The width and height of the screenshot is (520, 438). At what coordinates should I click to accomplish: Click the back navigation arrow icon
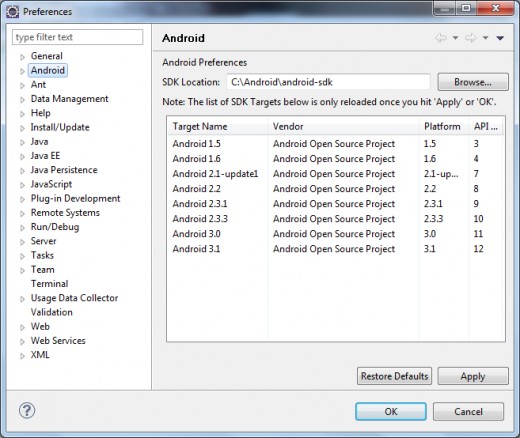click(x=441, y=38)
